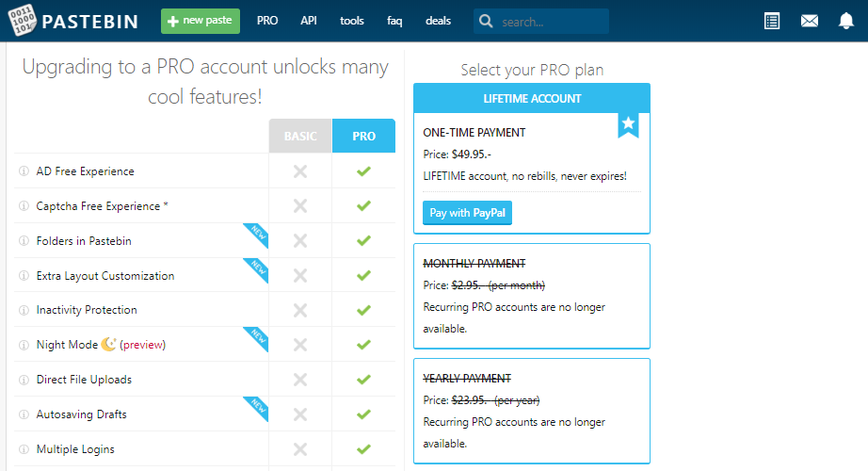Open the notifications bell icon
Image resolution: width=868 pixels, height=471 pixels.
point(845,21)
